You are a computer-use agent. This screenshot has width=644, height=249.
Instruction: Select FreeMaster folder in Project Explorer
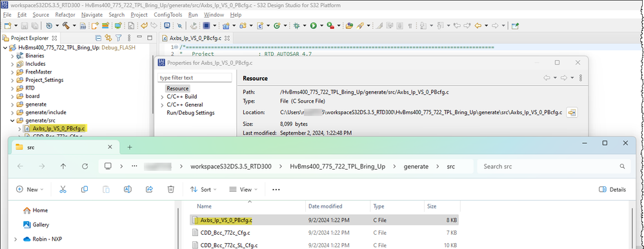[39, 72]
